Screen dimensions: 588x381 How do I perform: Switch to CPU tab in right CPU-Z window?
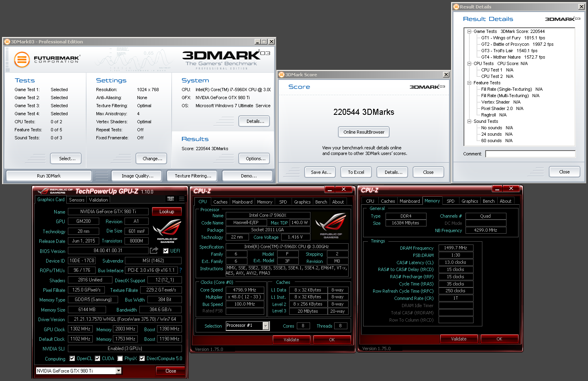(370, 201)
